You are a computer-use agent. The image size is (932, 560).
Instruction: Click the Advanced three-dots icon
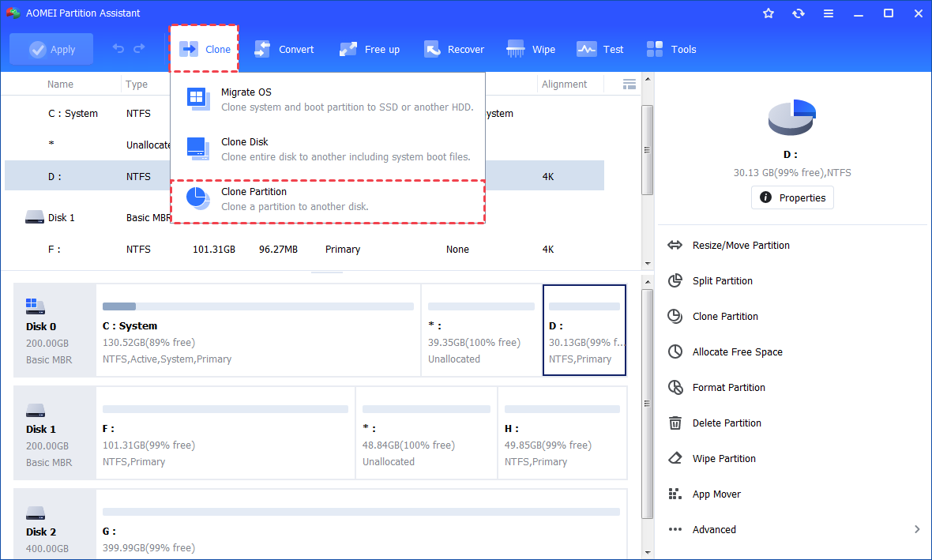(675, 530)
